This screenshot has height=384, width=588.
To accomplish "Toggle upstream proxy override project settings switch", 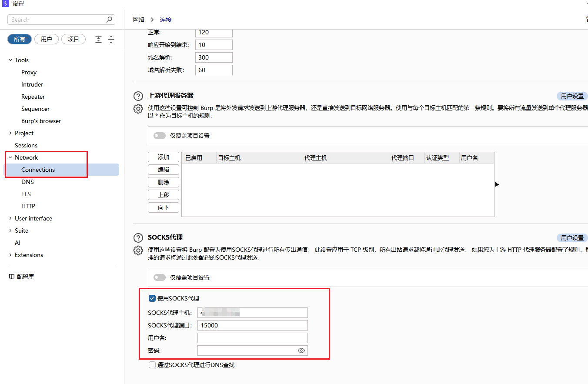I will point(160,136).
